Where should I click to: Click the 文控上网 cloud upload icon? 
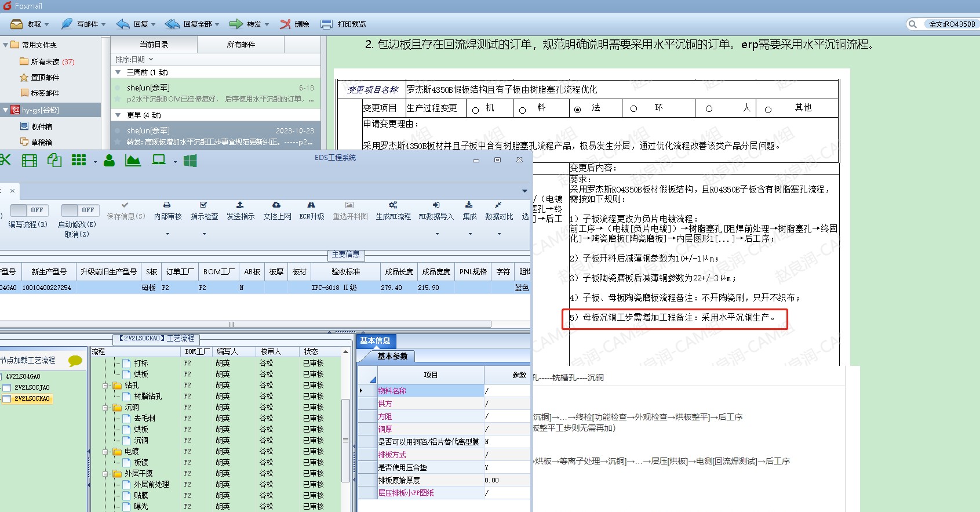276,205
